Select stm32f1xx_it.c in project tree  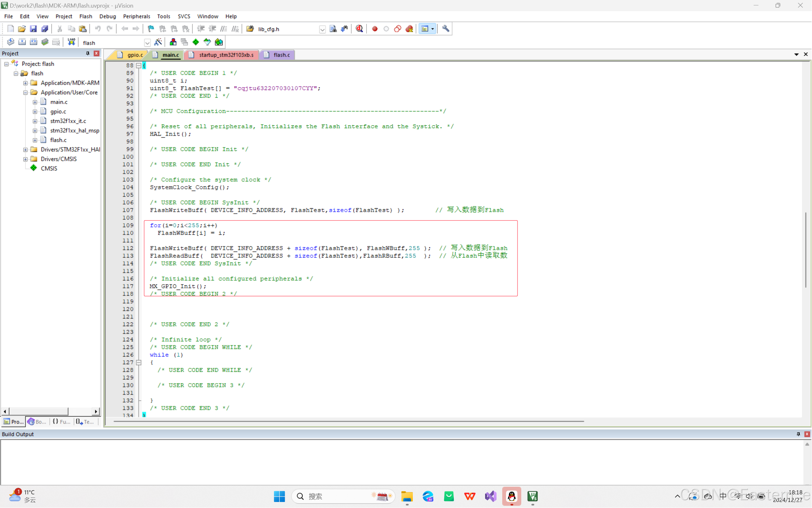click(68, 121)
